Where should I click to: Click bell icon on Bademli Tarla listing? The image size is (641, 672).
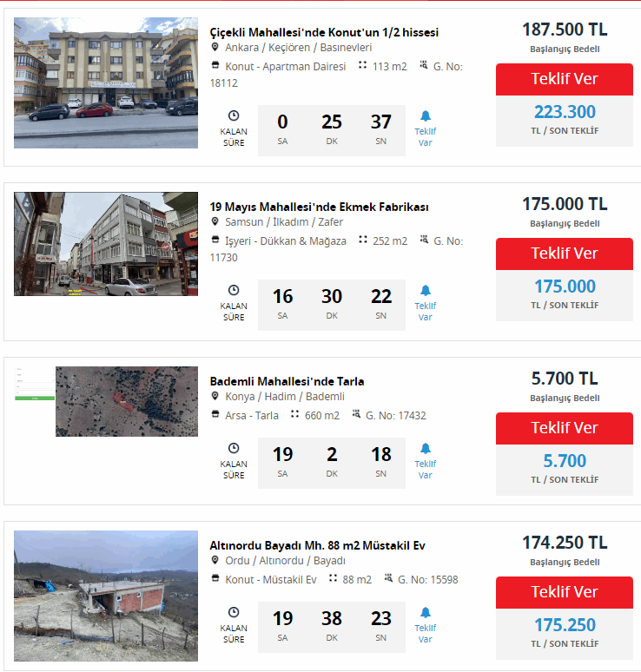[x=425, y=449]
